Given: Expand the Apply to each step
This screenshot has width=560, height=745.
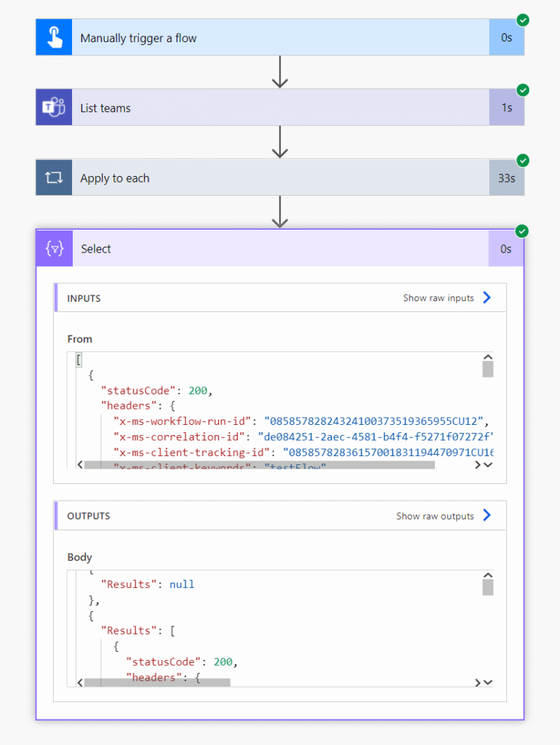Looking at the screenshot, I should [280, 178].
